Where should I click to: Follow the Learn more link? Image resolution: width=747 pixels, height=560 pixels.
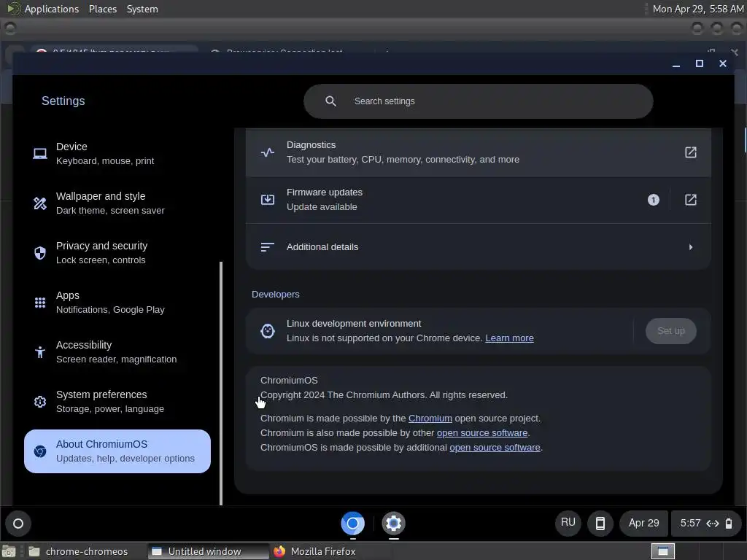[509, 338]
